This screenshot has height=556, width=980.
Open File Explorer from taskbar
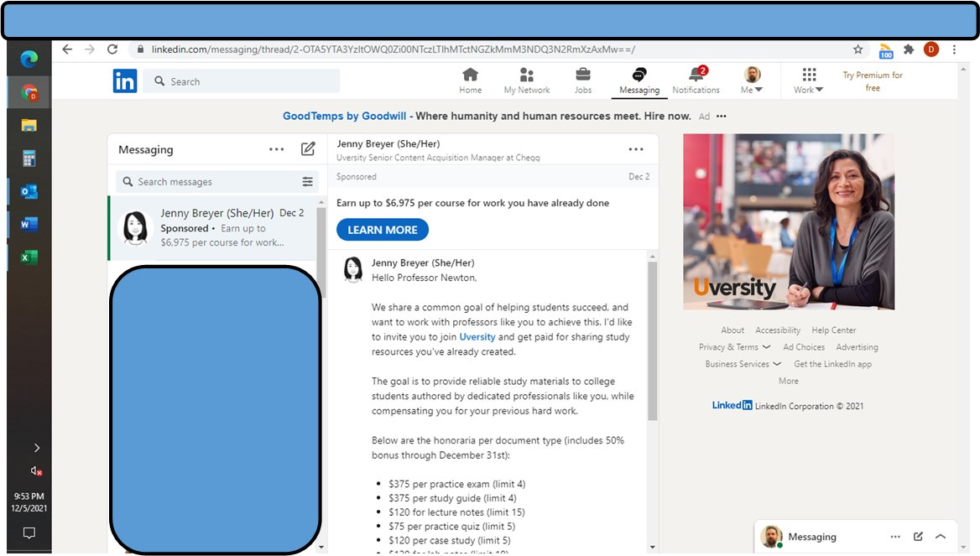[29, 125]
